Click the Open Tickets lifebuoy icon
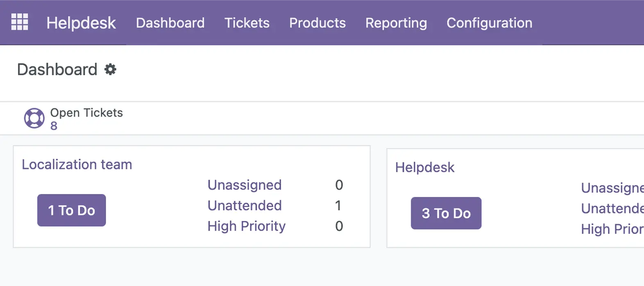 point(34,118)
